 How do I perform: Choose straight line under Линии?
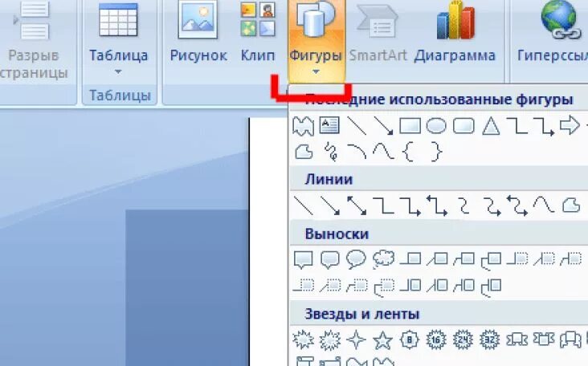(303, 205)
